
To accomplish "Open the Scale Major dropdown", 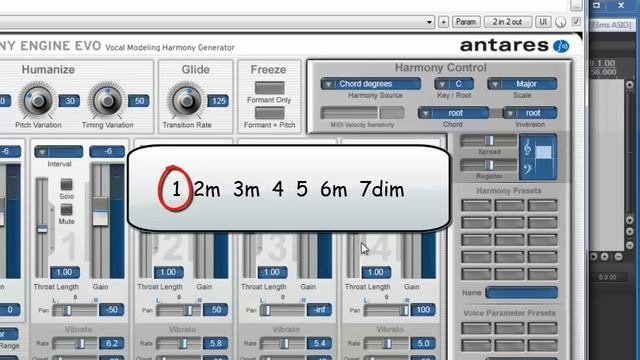I will click(522, 84).
